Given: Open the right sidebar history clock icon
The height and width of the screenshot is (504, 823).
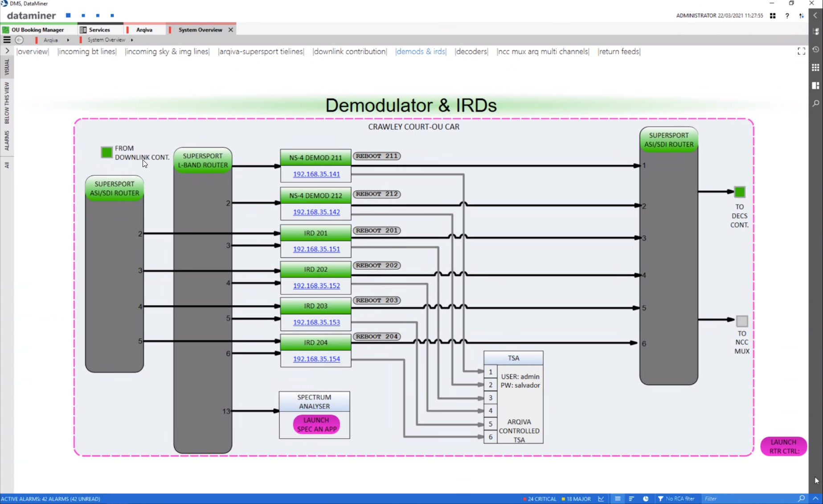Looking at the screenshot, I should coord(815,49).
